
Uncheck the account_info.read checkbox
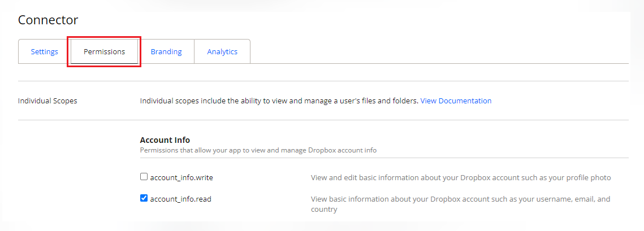(x=144, y=198)
